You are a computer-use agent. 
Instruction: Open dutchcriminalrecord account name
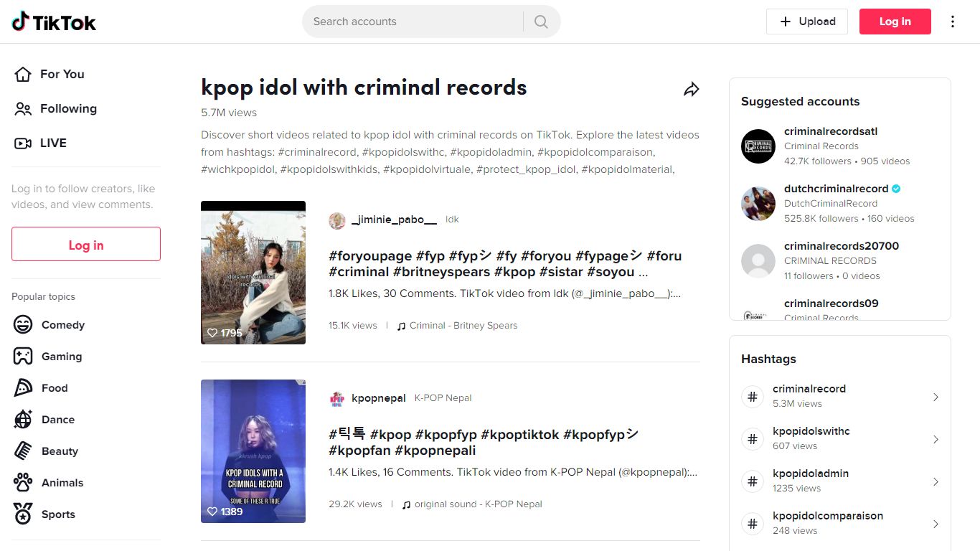[837, 189]
